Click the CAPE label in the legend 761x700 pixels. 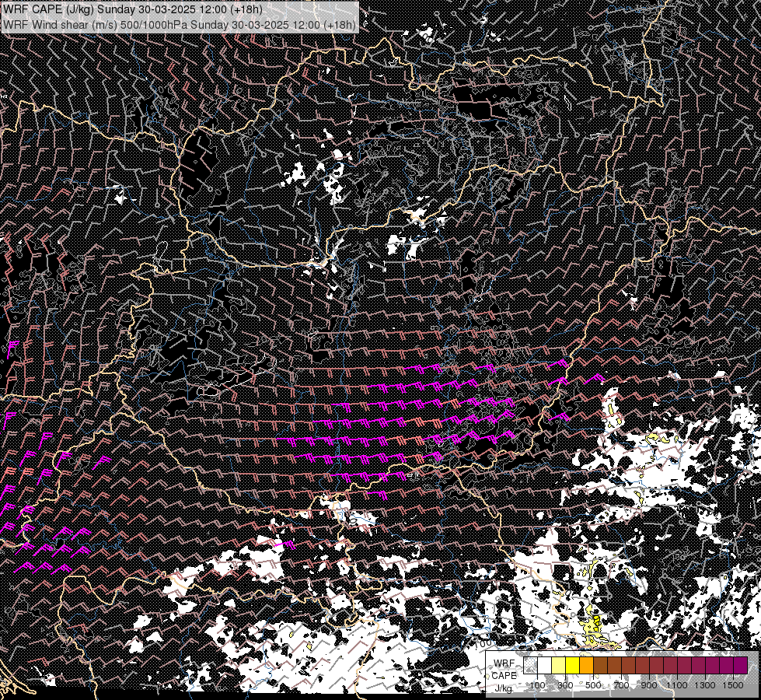[504, 676]
